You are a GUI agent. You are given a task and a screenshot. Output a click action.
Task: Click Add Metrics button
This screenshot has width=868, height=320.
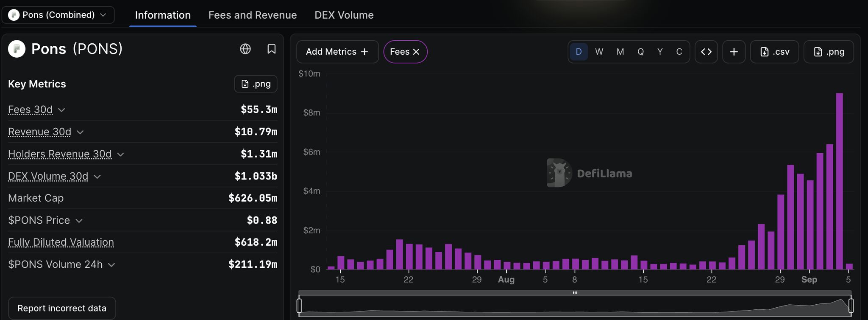tap(337, 52)
